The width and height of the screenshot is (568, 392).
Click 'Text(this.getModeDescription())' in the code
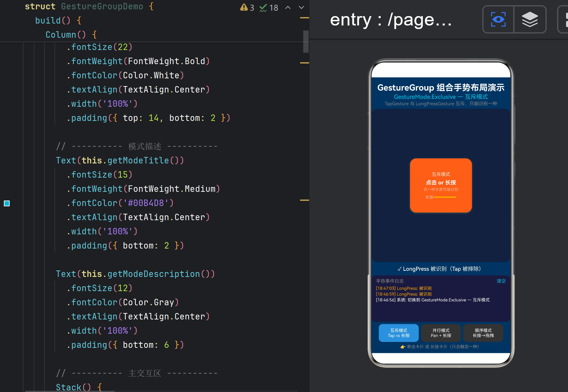pyautogui.click(x=135, y=274)
